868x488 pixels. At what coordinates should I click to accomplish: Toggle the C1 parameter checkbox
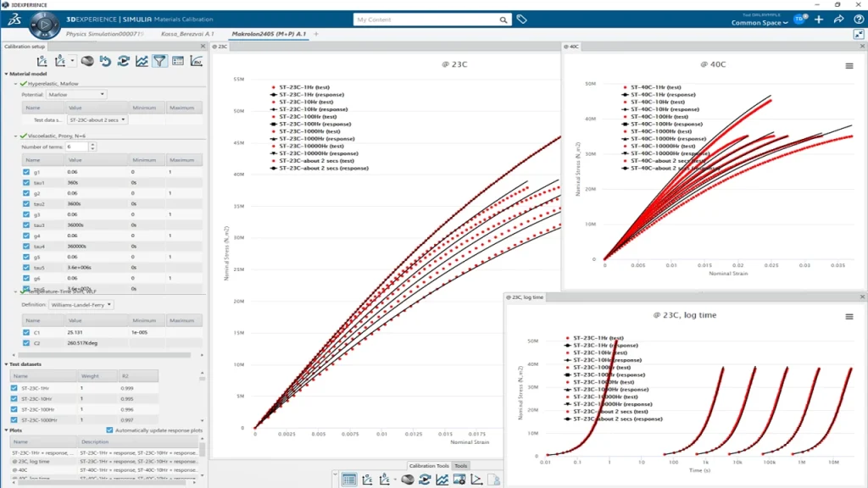coord(26,332)
